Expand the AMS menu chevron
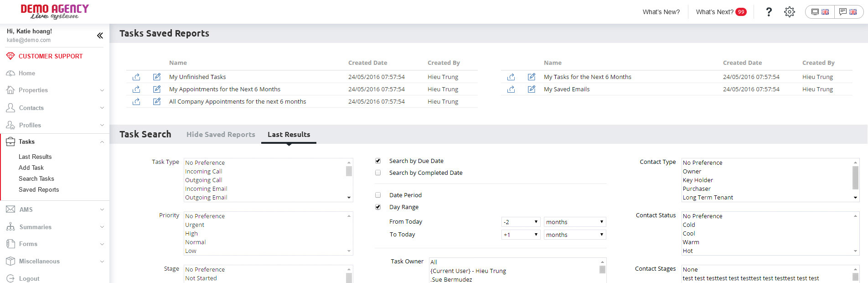Screen dimensions: 868x283 tap(102, 210)
